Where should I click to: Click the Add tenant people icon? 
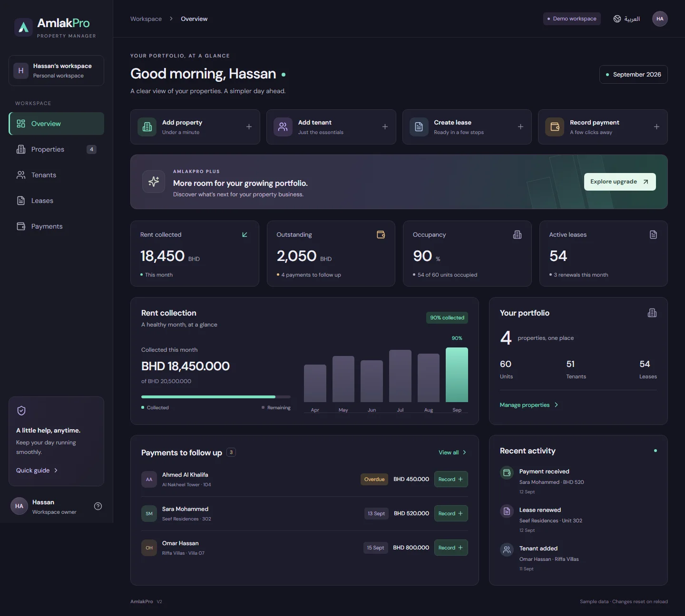pos(283,127)
